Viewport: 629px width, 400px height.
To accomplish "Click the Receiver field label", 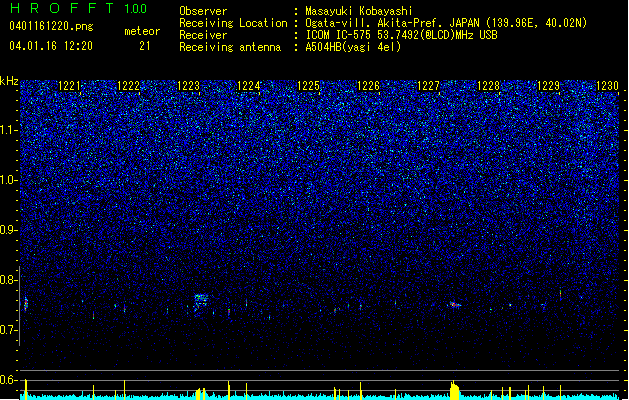I will click(x=203, y=35).
